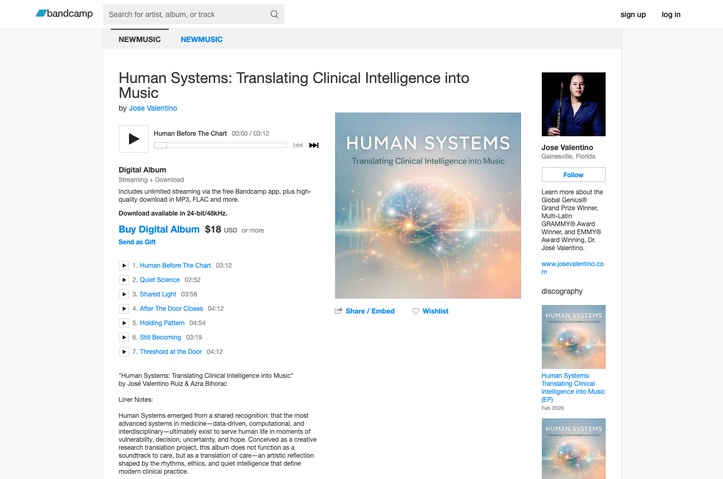Open the Jose Valentino artist link under the title
Viewport: 723px width, 479px height.
(153, 108)
